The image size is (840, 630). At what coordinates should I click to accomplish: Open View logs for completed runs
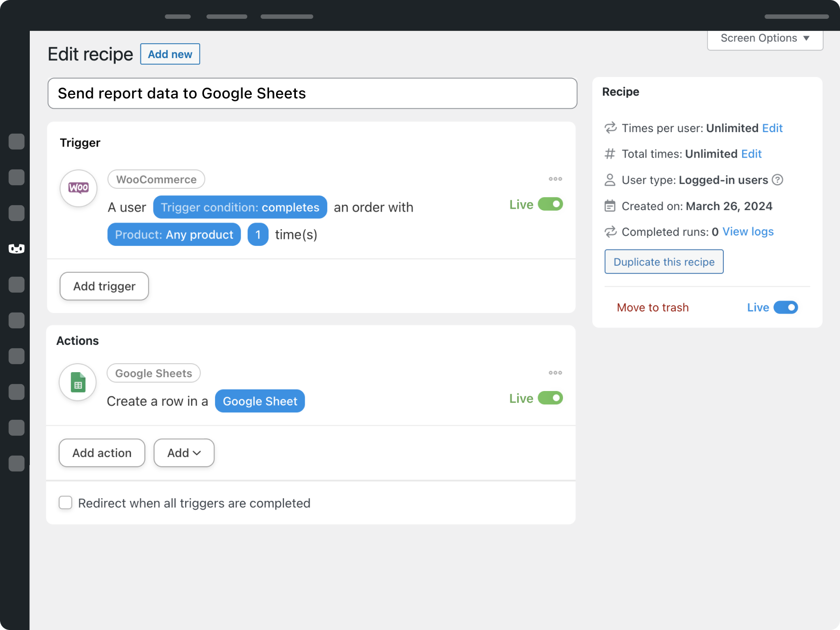[748, 232]
